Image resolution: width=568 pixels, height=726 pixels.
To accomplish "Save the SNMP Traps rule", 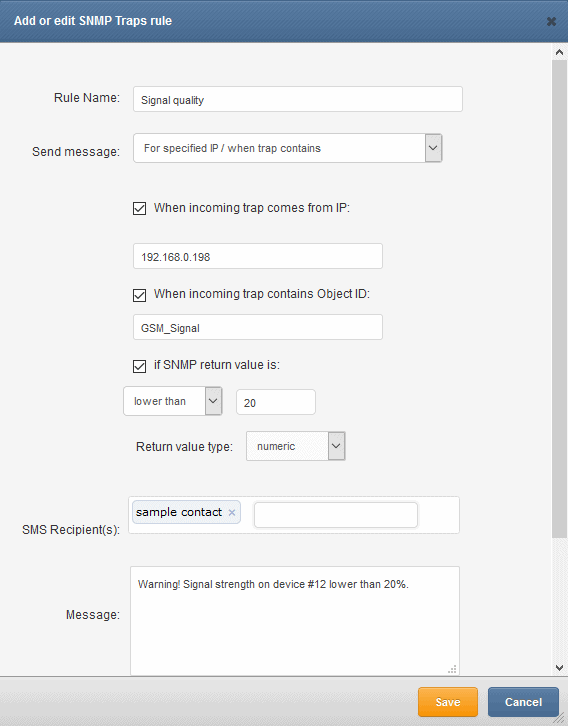I will coord(448,702).
